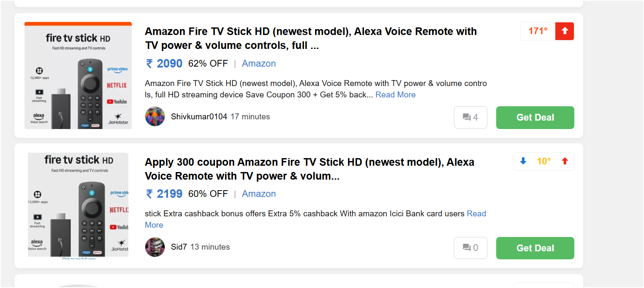Click the second Fire TV Stick product thumbnail
The width and height of the screenshot is (644, 288).
[78, 205]
